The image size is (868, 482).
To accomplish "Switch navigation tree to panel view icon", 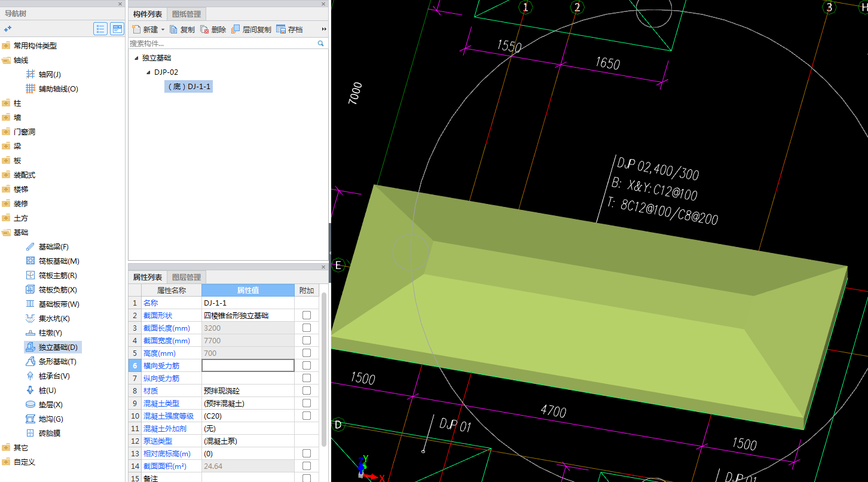I will tap(117, 29).
